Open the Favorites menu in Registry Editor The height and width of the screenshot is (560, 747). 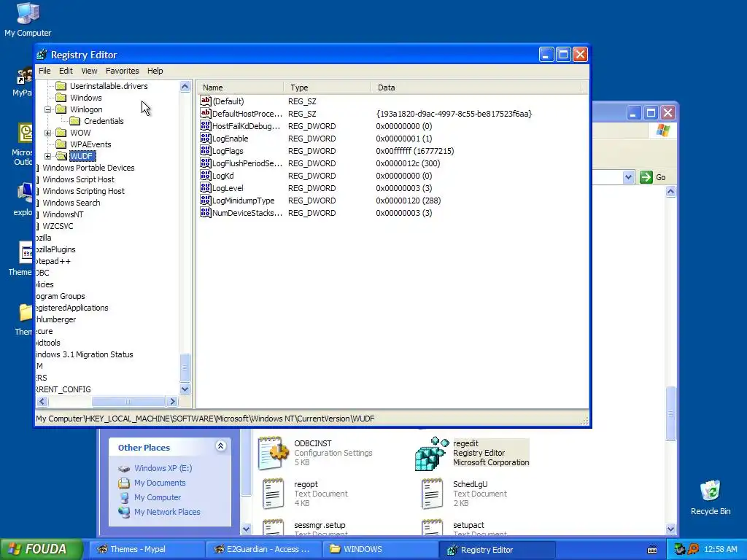(x=123, y=71)
